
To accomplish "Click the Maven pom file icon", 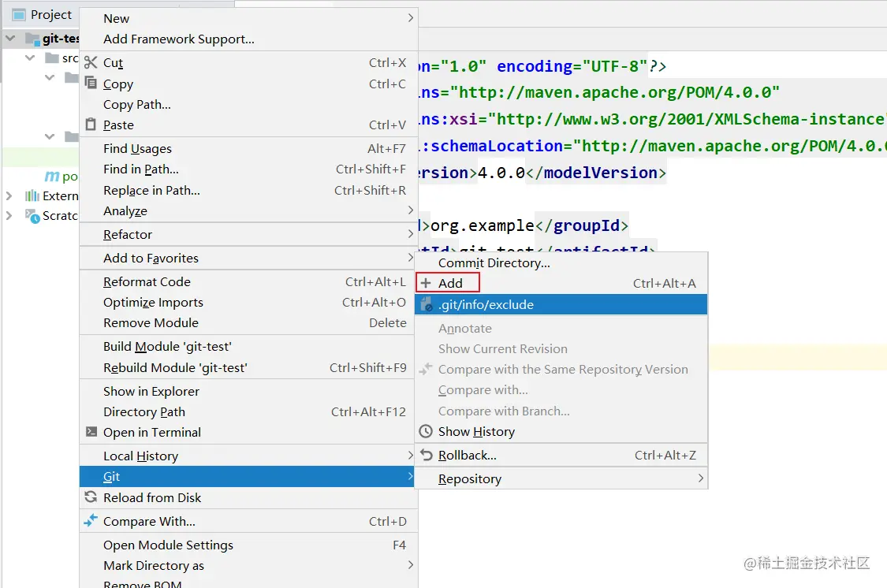I will pos(51,177).
